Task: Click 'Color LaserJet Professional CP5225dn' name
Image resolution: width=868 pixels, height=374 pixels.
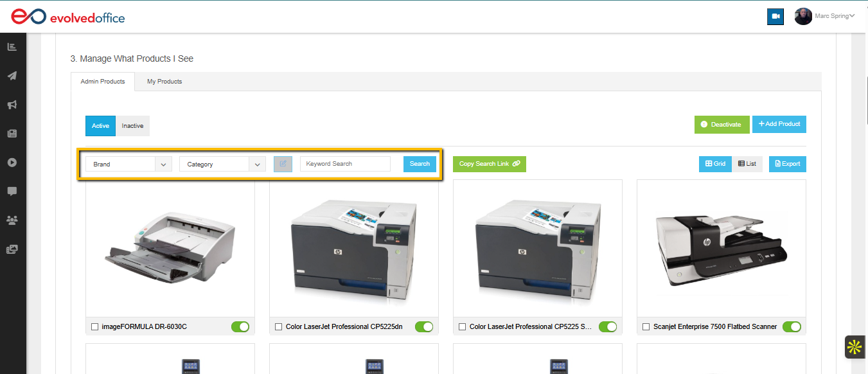Action: click(344, 327)
